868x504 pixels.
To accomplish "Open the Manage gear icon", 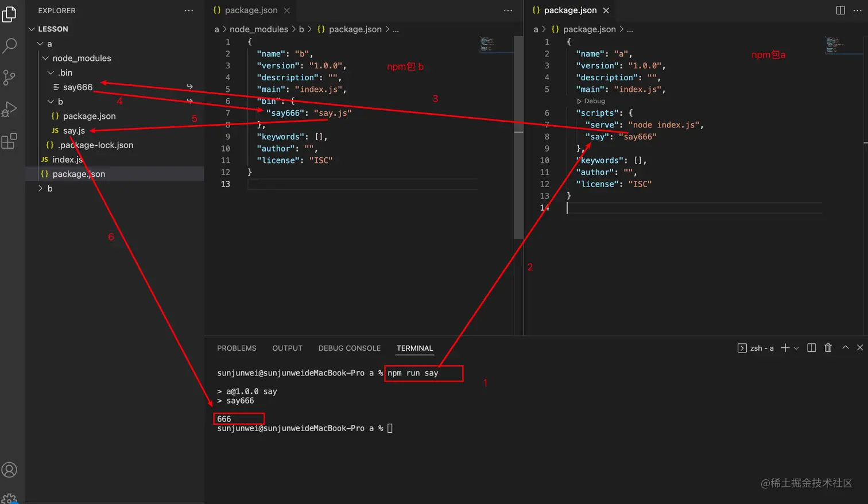I will 10,498.
